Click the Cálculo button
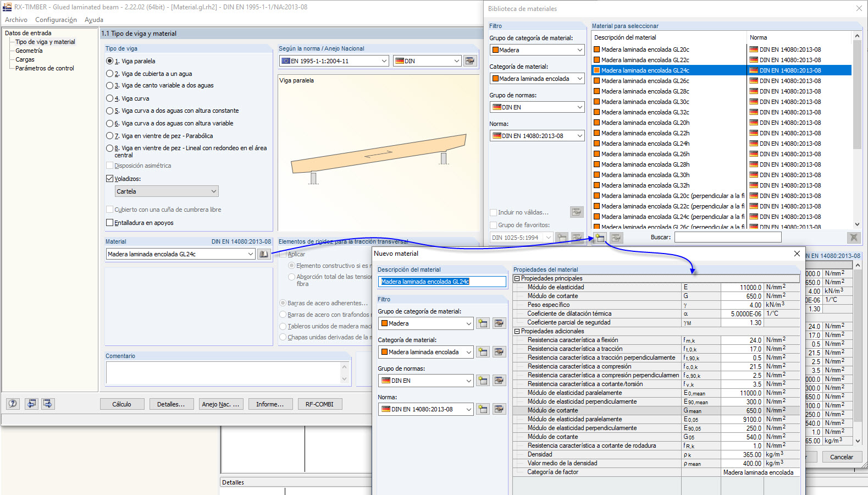 point(122,404)
